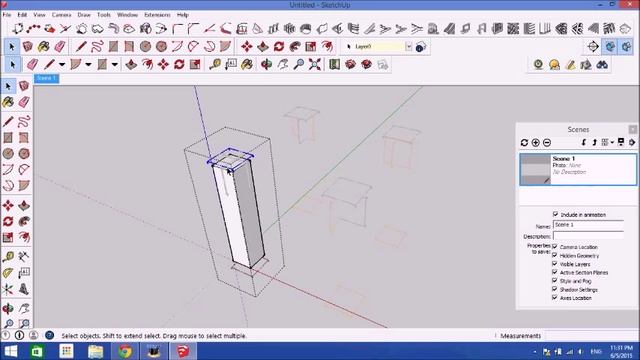This screenshot has height=360, width=640.
Task: Select the Move tool in the left toolbar
Action: [x=8, y=205]
